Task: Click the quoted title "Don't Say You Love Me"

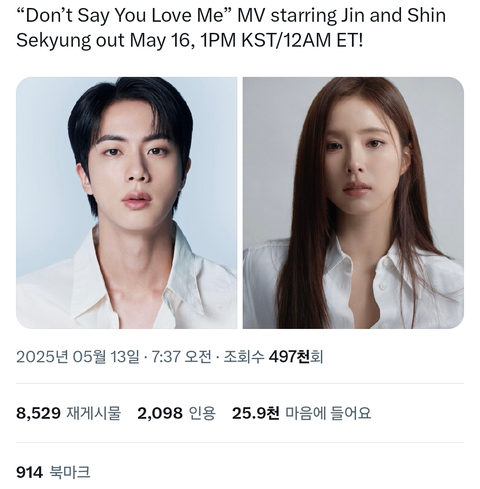Action: pyautogui.click(x=124, y=16)
